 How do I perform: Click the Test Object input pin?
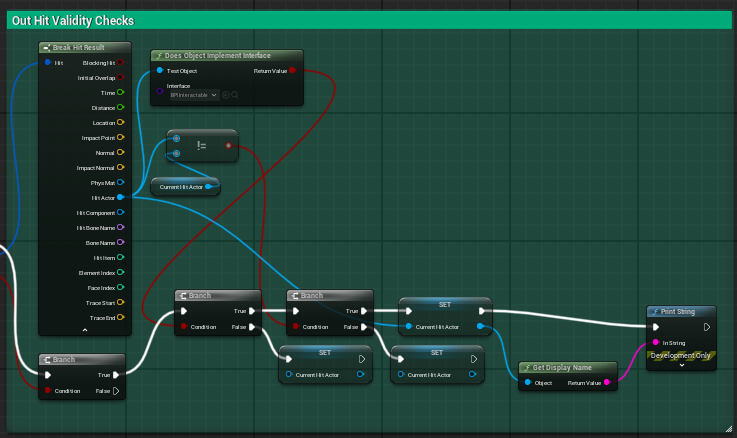160,70
